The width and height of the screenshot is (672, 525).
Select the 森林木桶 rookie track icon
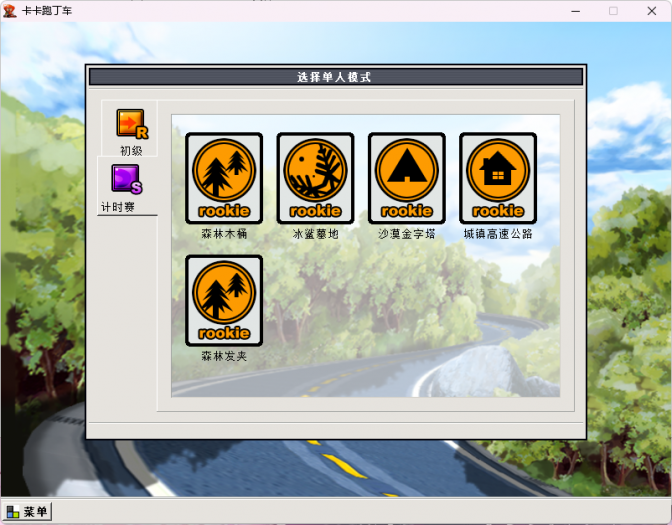[223, 177]
